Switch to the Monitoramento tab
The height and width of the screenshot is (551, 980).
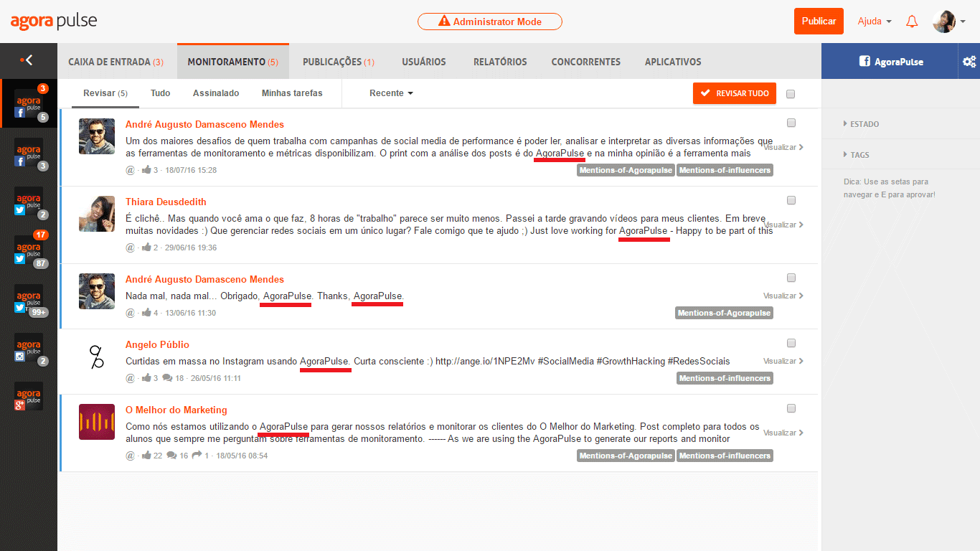(233, 62)
